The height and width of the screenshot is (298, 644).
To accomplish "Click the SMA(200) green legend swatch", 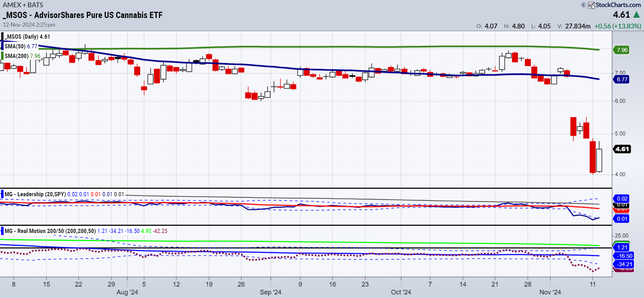I will 2,56.
